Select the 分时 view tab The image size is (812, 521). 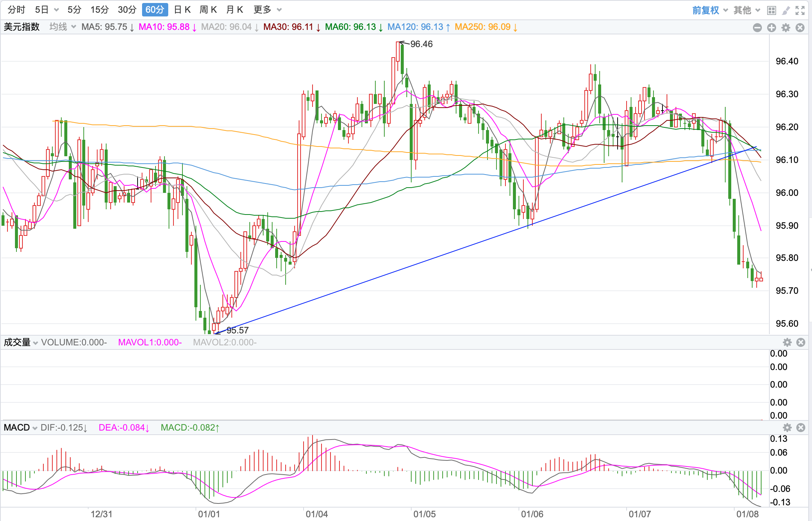tap(16, 10)
